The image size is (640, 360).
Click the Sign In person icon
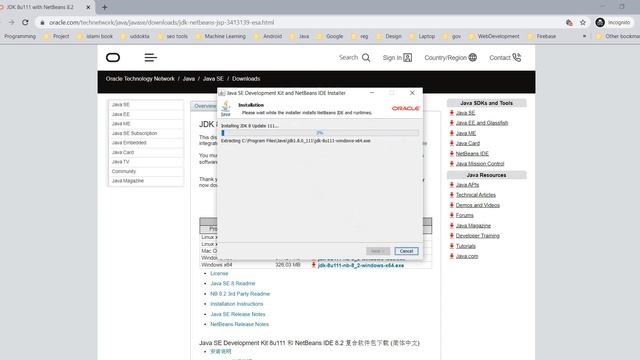[x=408, y=58]
